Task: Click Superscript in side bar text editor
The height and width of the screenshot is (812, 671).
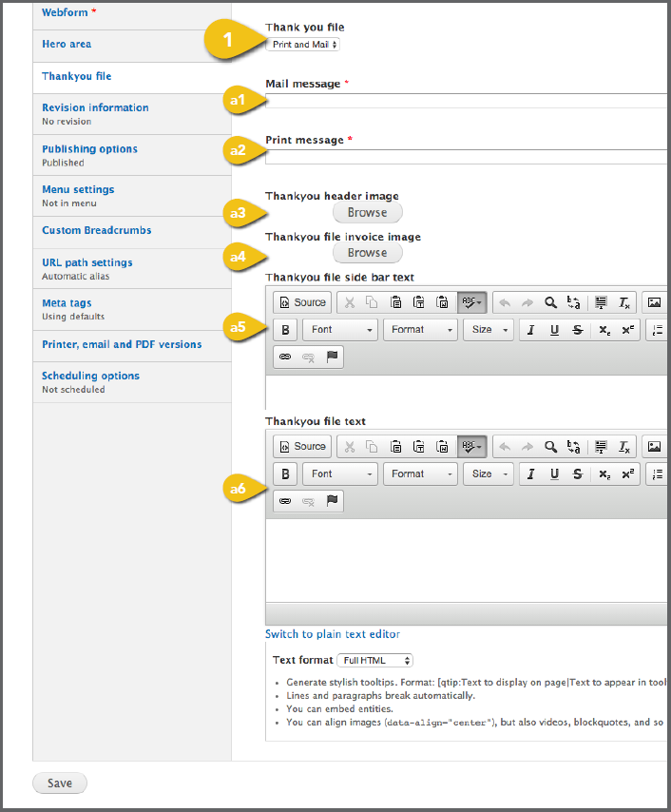Action: [627, 330]
